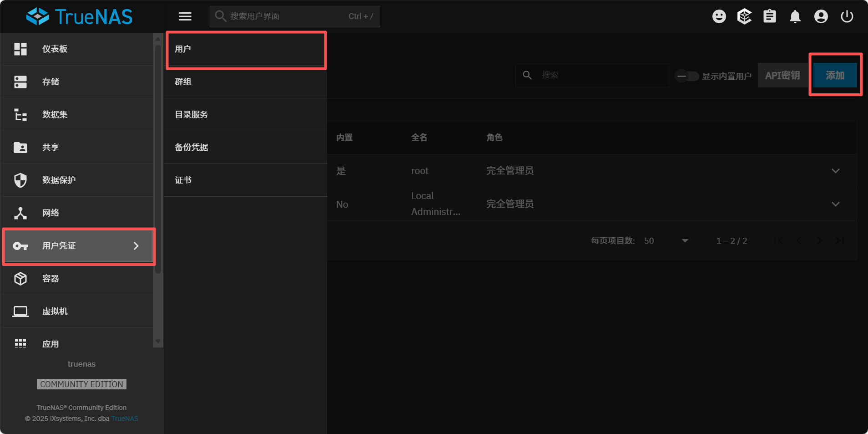Expand the root user row

point(835,171)
